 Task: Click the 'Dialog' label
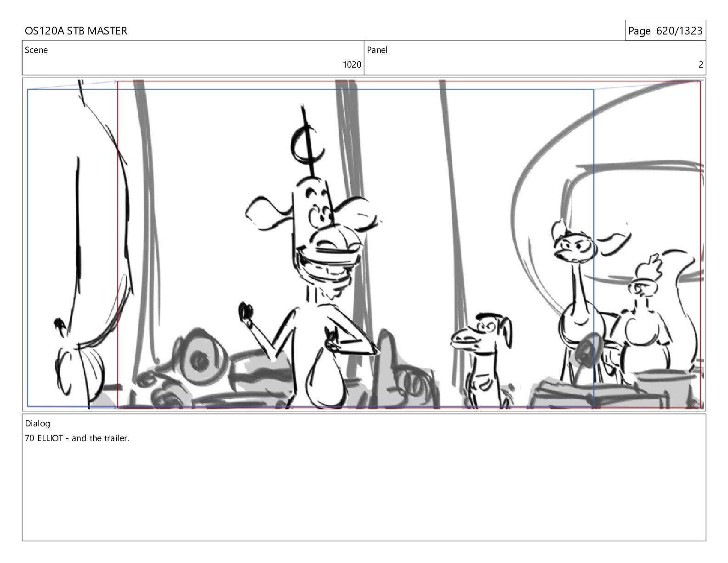[x=37, y=424]
